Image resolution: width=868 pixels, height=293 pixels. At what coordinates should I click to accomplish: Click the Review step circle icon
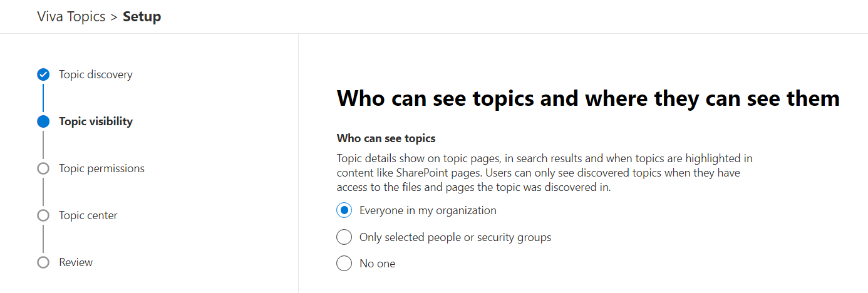43,262
